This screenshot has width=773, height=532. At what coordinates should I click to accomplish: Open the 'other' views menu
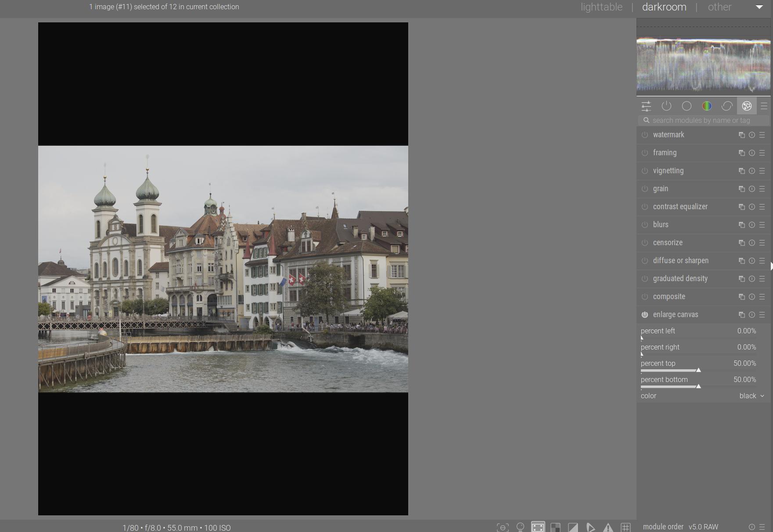[x=719, y=7]
